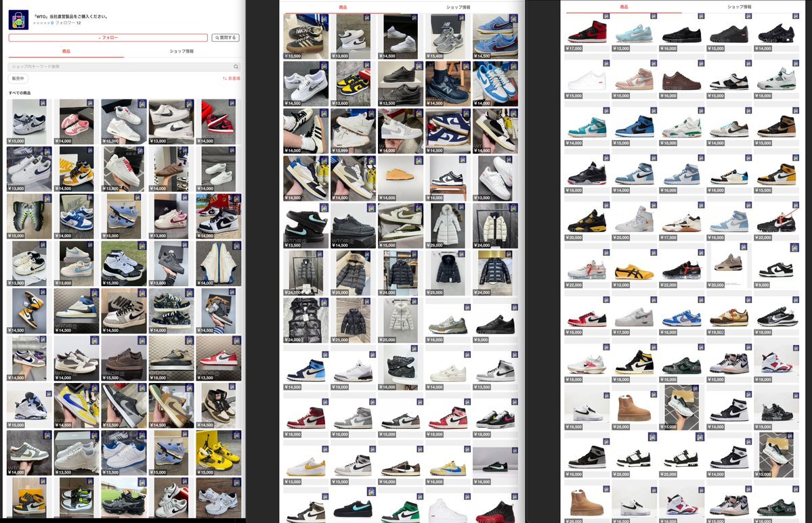Open the black-yellow Jordan 4 ¥20,000 in right panel

[x=586, y=221]
